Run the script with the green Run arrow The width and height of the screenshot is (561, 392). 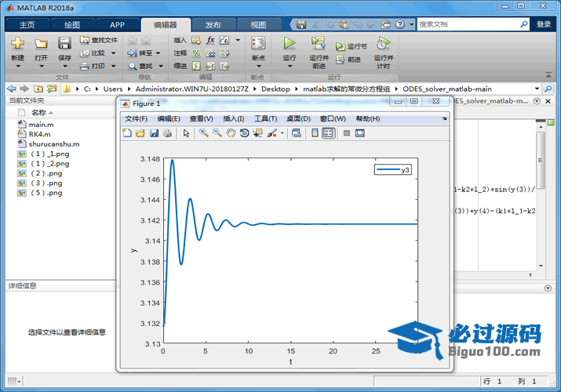pyautogui.click(x=289, y=43)
